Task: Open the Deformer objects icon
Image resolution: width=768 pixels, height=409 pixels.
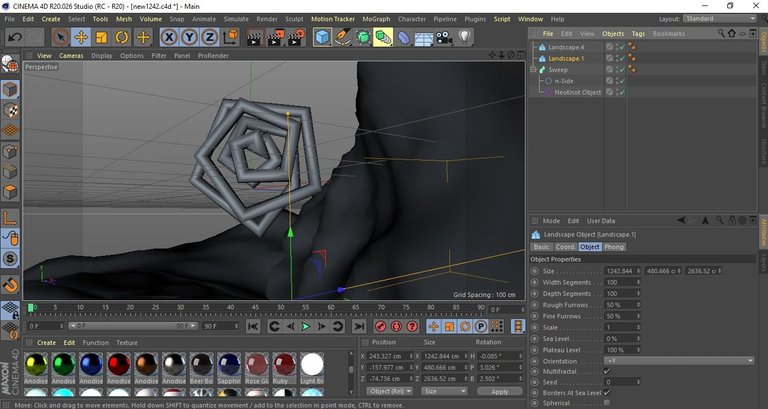Action: (x=404, y=37)
